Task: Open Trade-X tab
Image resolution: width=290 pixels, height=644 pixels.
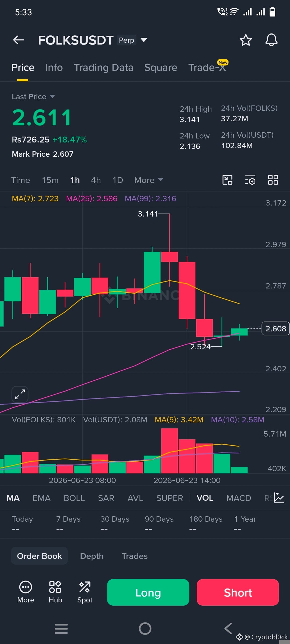Action: tap(207, 68)
